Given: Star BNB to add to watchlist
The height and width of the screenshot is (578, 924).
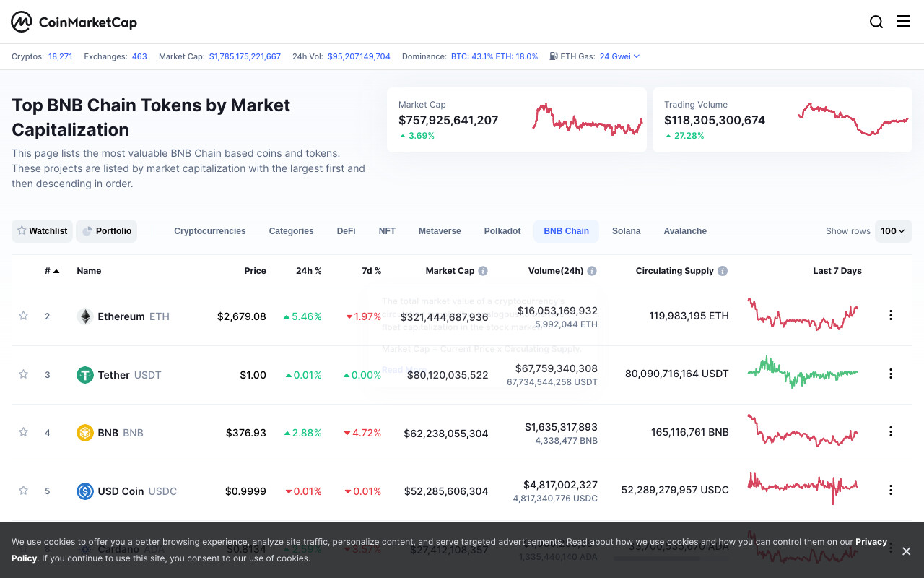Looking at the screenshot, I should tap(23, 432).
